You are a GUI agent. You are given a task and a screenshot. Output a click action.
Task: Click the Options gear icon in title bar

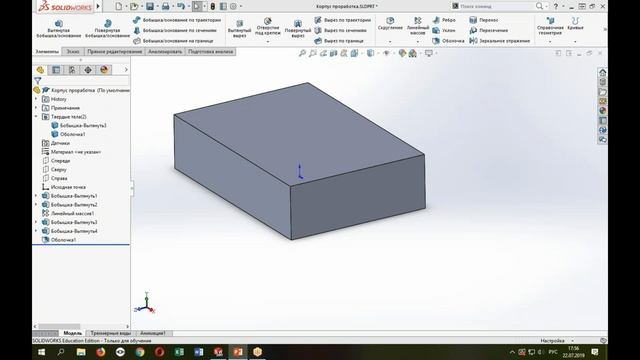pyautogui.click(x=233, y=6)
